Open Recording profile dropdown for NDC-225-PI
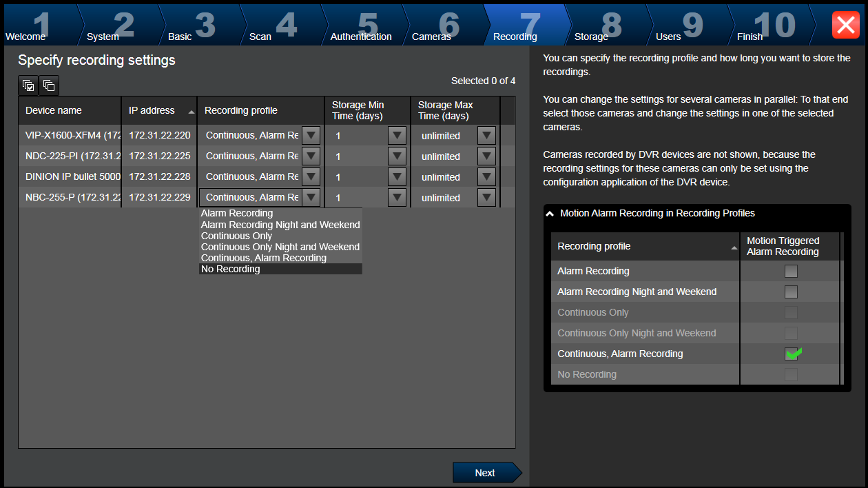The height and width of the screenshot is (488, 868). click(x=311, y=156)
